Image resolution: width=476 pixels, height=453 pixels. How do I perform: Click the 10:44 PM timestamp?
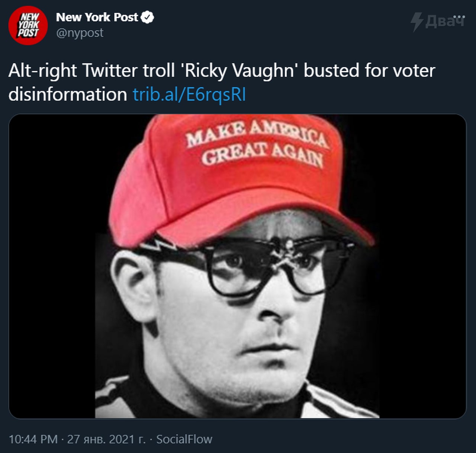click(x=33, y=439)
